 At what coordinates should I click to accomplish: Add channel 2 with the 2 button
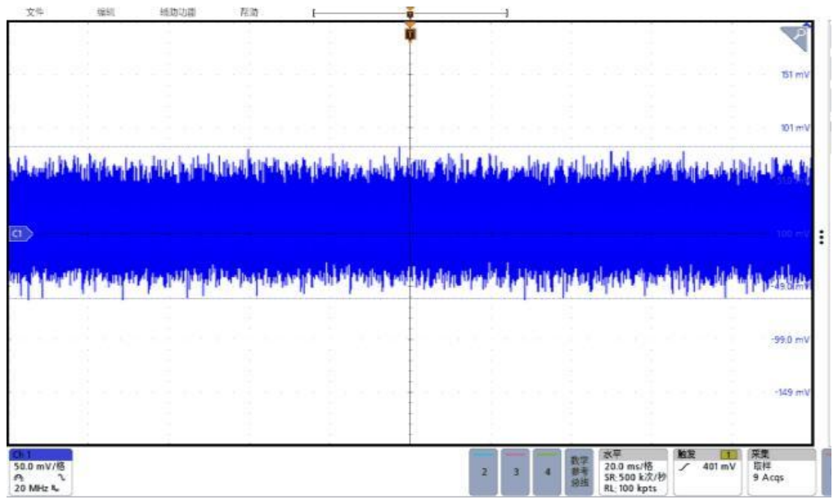[x=484, y=472]
